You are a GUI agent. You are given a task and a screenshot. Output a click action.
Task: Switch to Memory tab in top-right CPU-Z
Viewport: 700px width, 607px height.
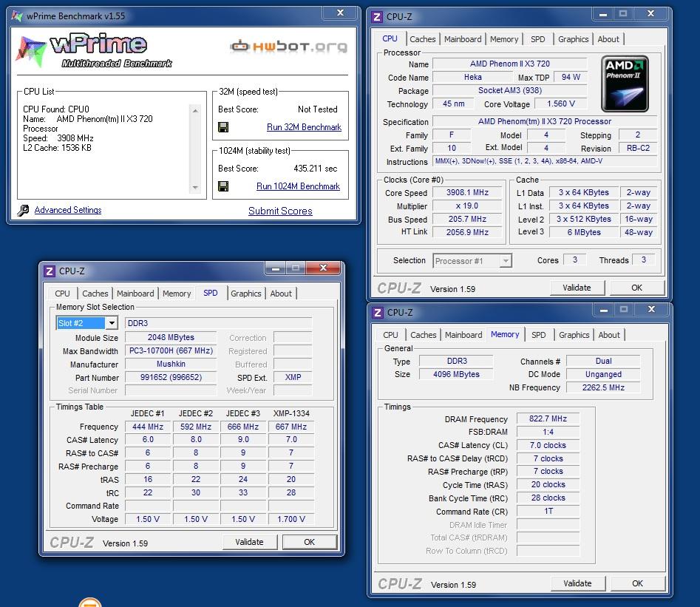point(504,39)
